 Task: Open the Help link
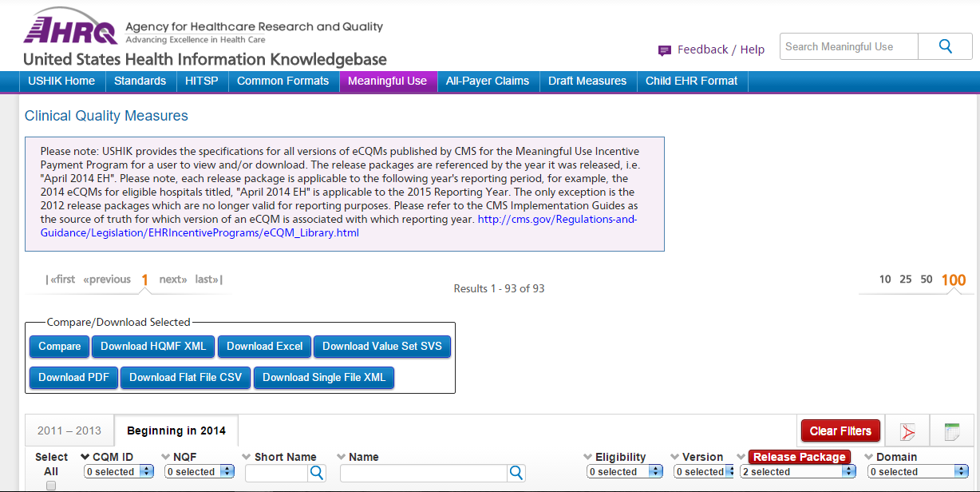753,50
